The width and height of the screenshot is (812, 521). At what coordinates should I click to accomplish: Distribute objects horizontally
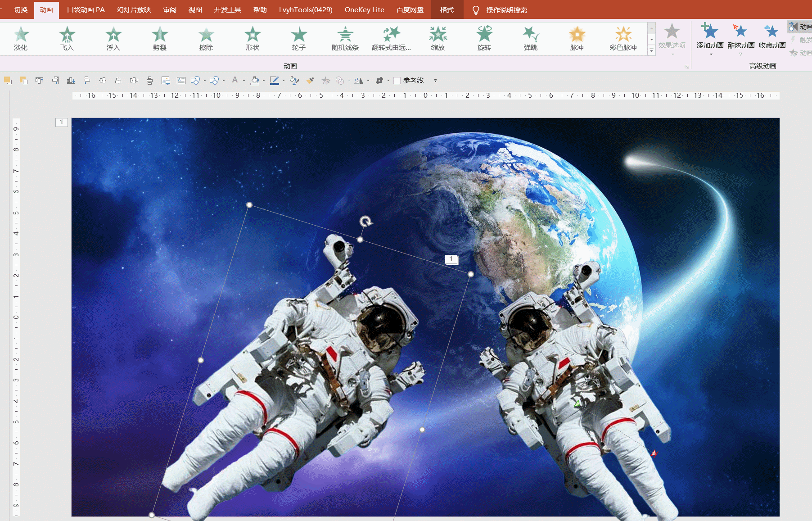pyautogui.click(x=134, y=81)
